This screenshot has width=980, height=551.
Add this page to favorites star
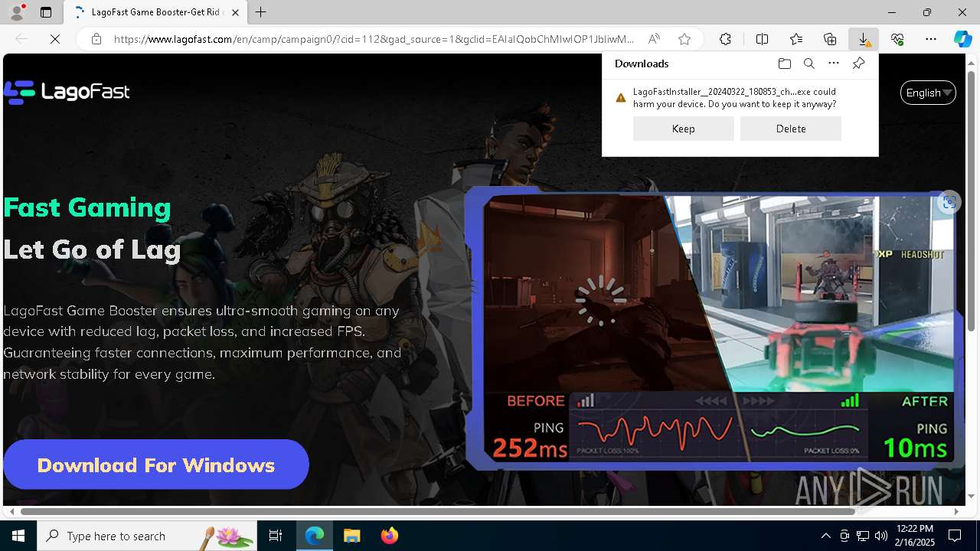pyautogui.click(x=684, y=39)
